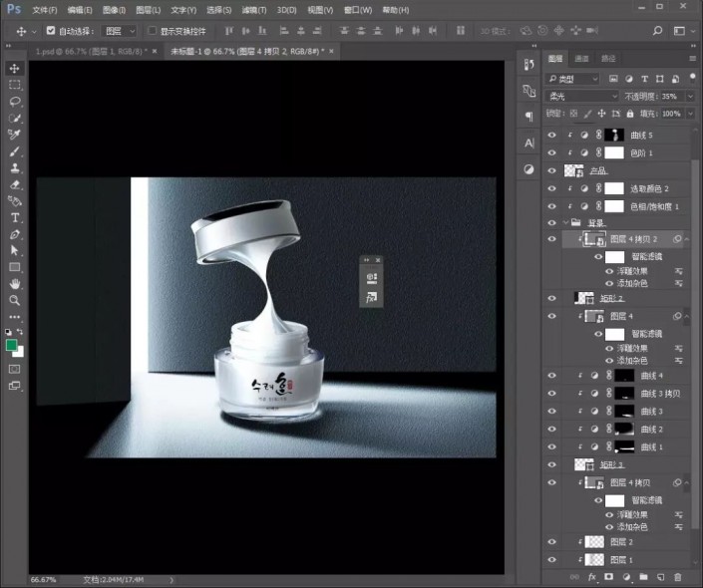The height and width of the screenshot is (588, 703).
Task: Click layer style fx button at panel bottom
Action: click(591, 577)
